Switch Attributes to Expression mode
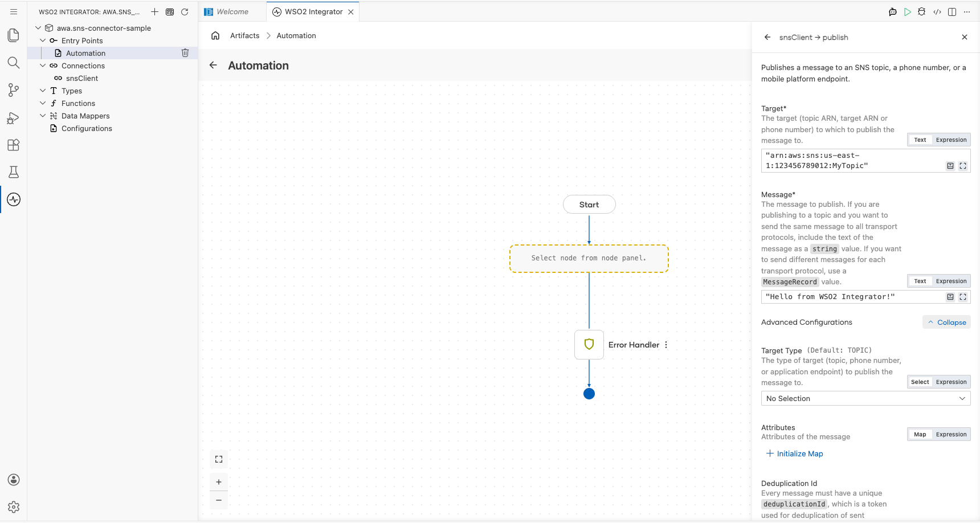This screenshot has width=980, height=523. click(x=951, y=434)
